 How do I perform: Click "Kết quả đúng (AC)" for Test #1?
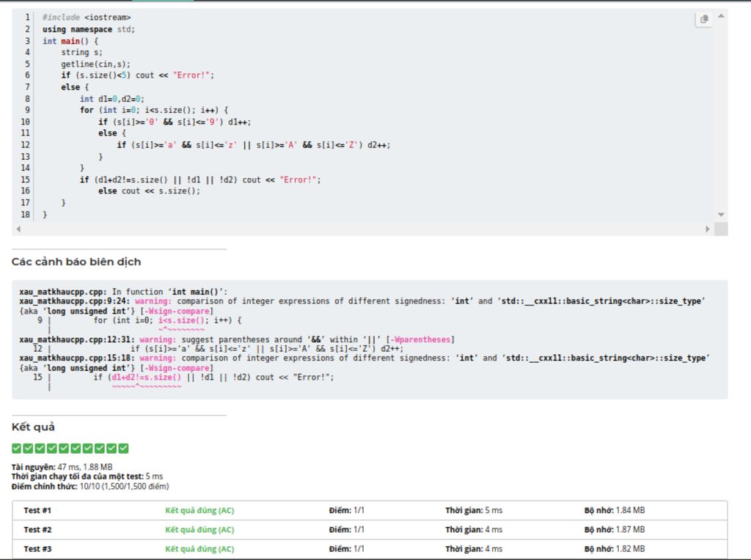click(199, 510)
